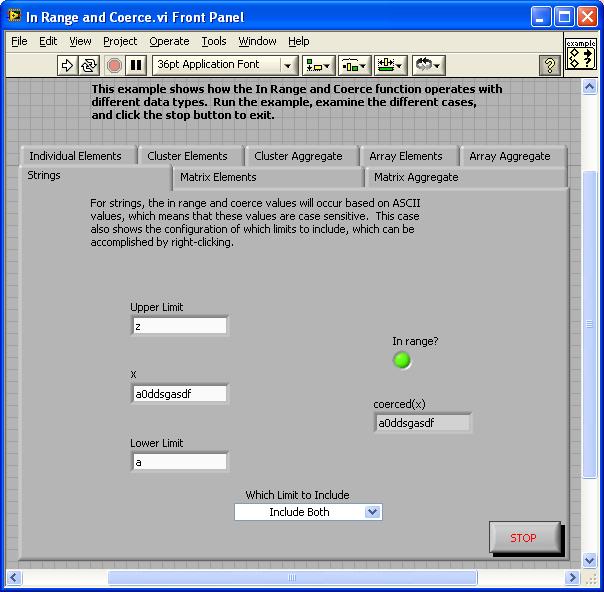Click vertical scrollbar up arrow

(x=589, y=87)
